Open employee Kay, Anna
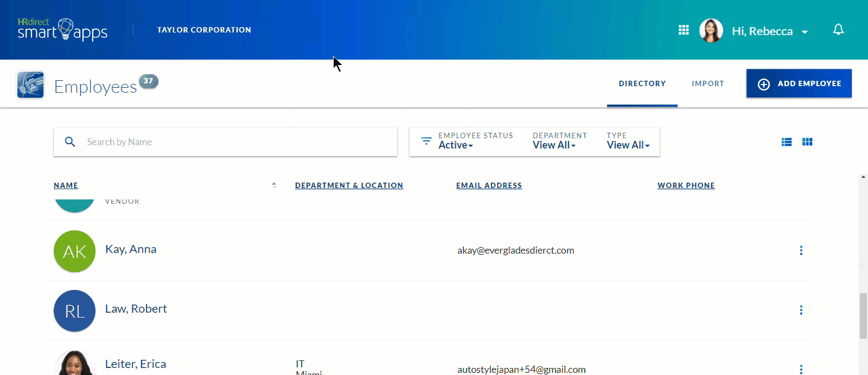The height and width of the screenshot is (375, 868). point(131,249)
